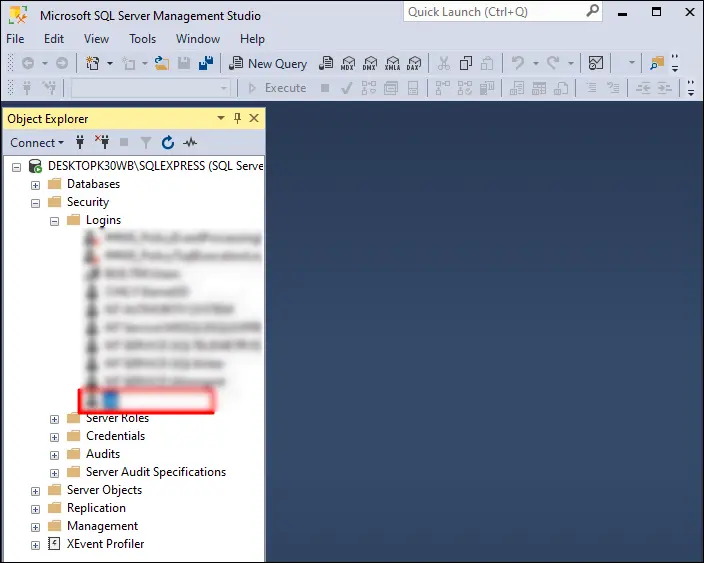
Task: Open the Window menu
Action: point(198,39)
